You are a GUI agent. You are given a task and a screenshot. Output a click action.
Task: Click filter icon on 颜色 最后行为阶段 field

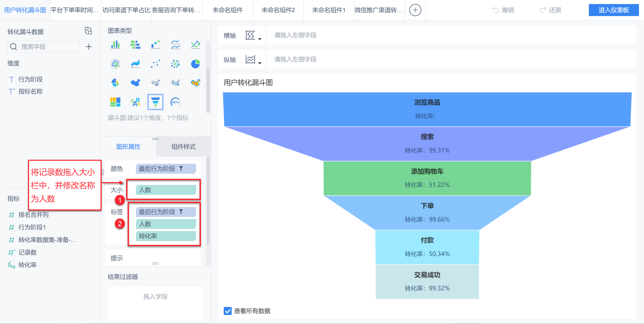[181, 169]
